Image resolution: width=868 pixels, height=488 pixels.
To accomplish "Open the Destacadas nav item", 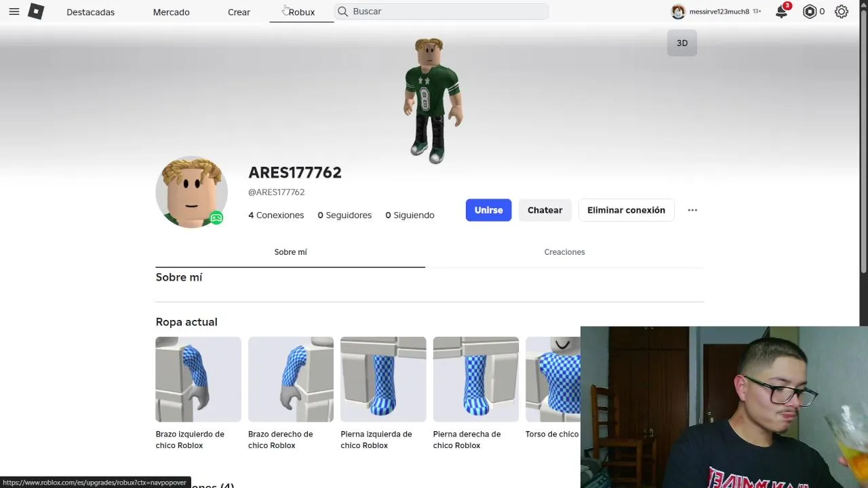I will [90, 12].
